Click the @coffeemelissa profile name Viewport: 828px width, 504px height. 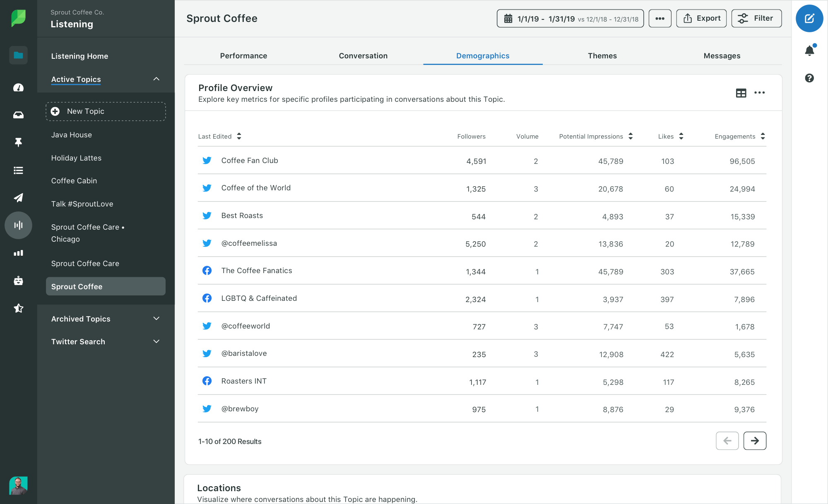pyautogui.click(x=249, y=243)
